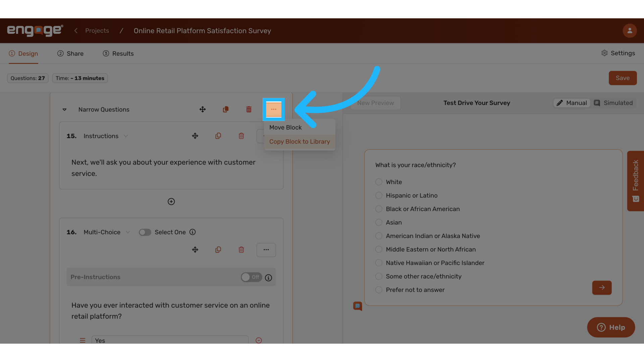Go back using the chevron before Projects
The image size is (644, 362).
pyautogui.click(x=76, y=31)
